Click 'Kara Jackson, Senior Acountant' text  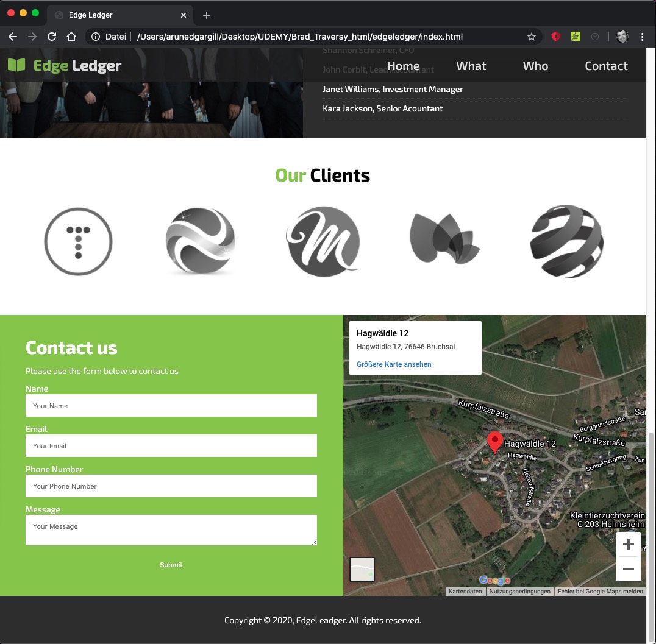(383, 108)
